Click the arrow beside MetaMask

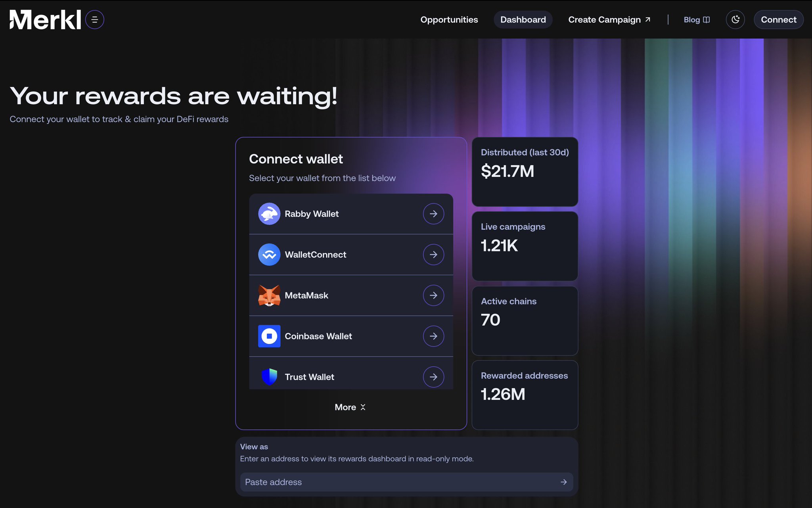click(433, 295)
